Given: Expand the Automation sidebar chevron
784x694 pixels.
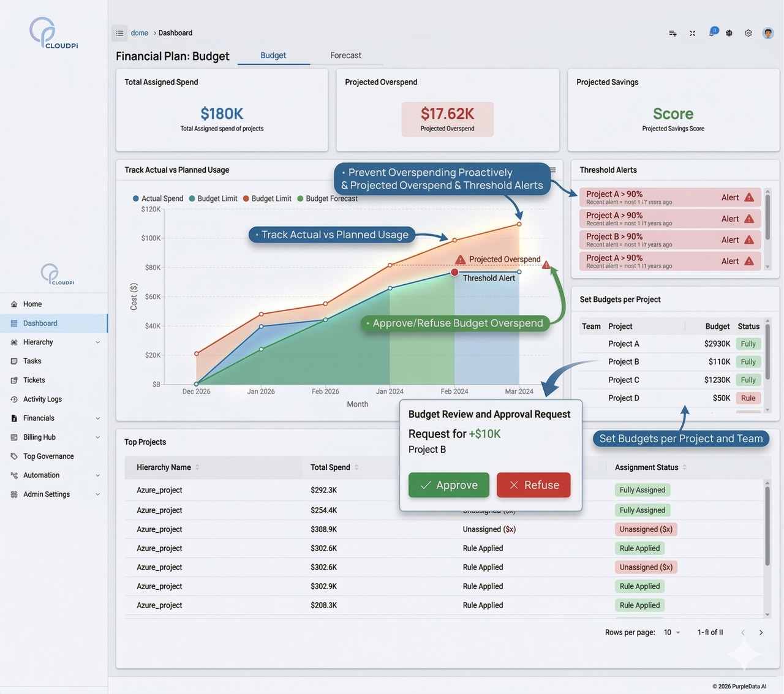Looking at the screenshot, I should point(97,475).
